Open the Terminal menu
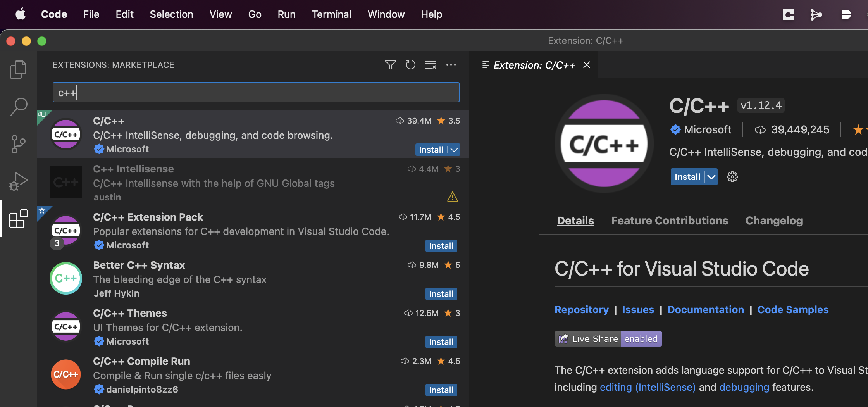Viewport: 868px width, 407px height. coord(332,14)
